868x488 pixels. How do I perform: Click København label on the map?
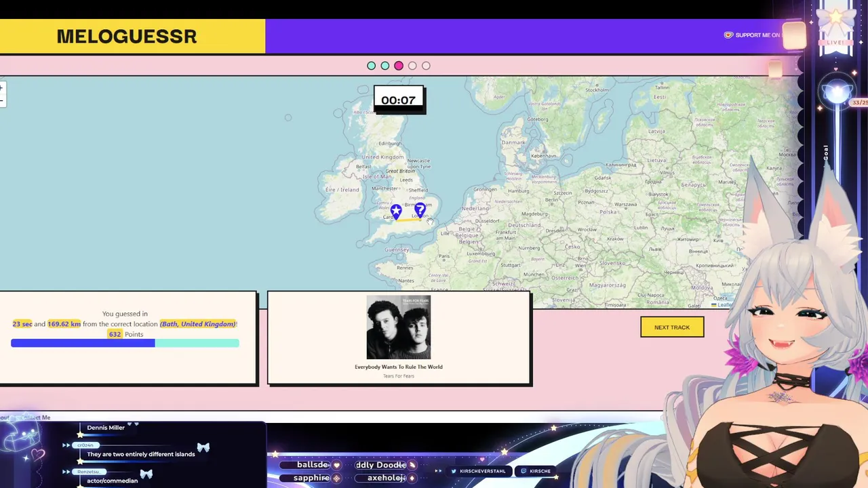[544, 155]
